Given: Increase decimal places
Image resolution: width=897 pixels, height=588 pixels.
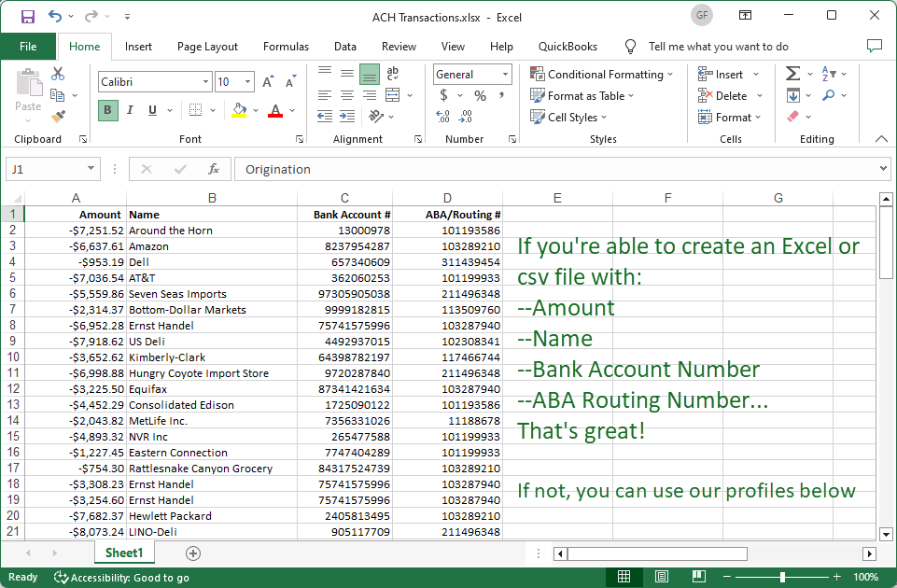Looking at the screenshot, I should pyautogui.click(x=442, y=117).
